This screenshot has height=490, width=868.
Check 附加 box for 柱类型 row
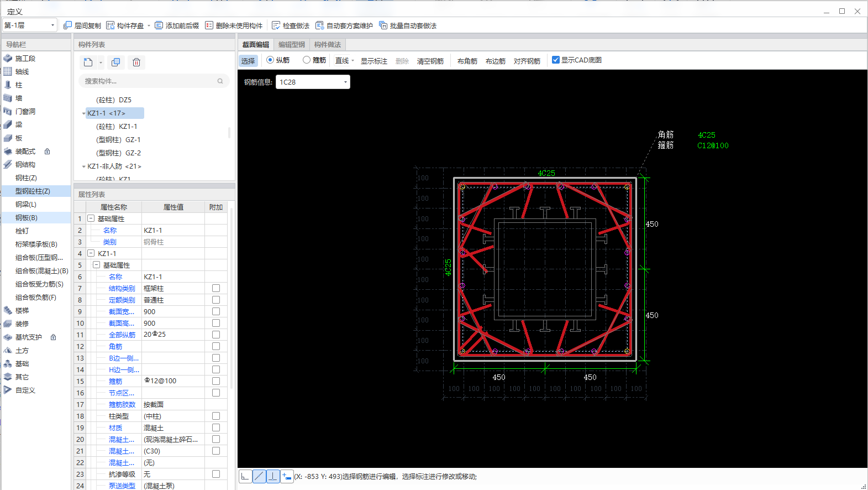point(216,416)
